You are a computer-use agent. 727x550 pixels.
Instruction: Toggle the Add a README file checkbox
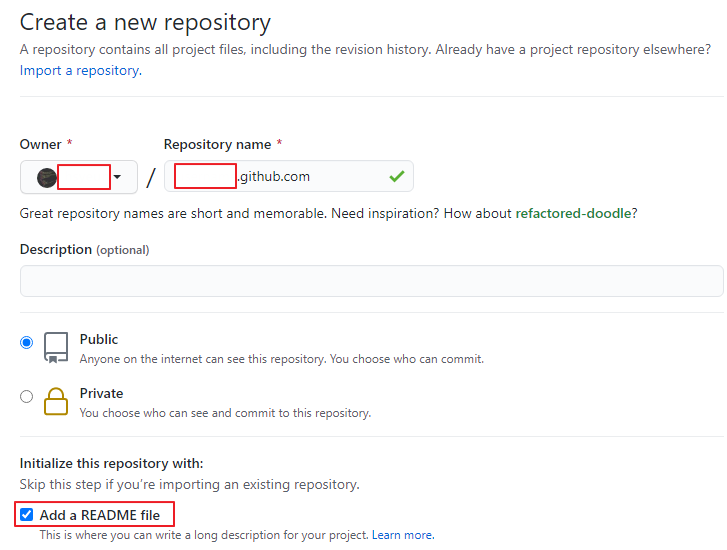coord(27,516)
